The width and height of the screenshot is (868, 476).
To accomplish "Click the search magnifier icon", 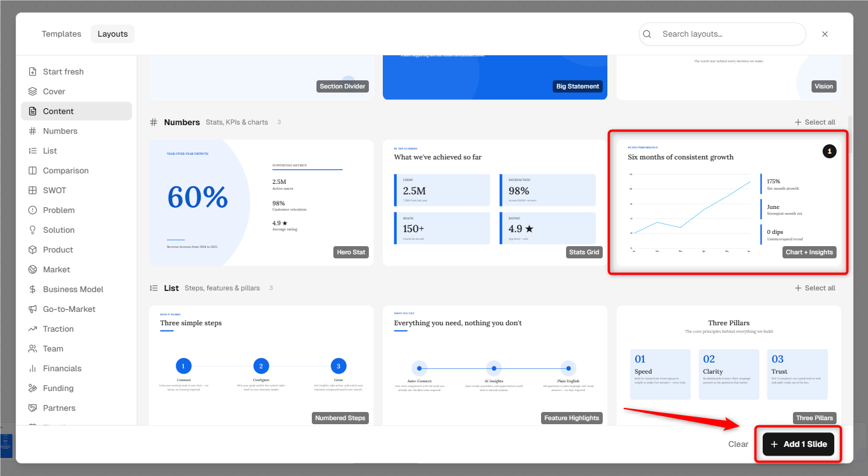I will [647, 34].
